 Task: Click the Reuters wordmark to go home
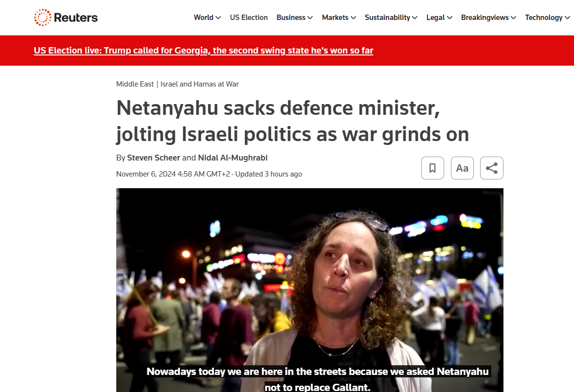point(76,18)
